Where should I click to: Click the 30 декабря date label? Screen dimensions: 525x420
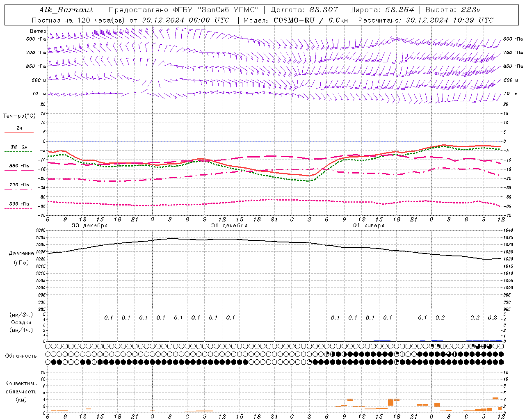tap(90, 226)
